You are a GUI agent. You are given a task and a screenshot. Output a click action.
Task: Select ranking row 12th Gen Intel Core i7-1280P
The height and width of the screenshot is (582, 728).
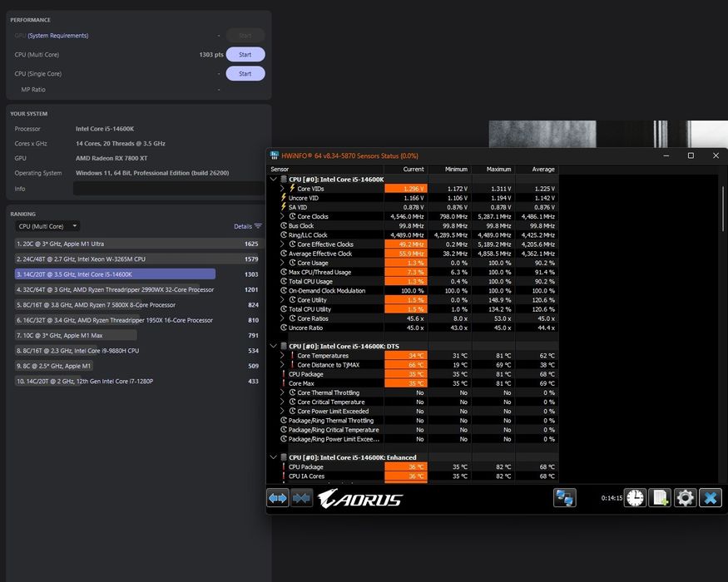tap(137, 381)
